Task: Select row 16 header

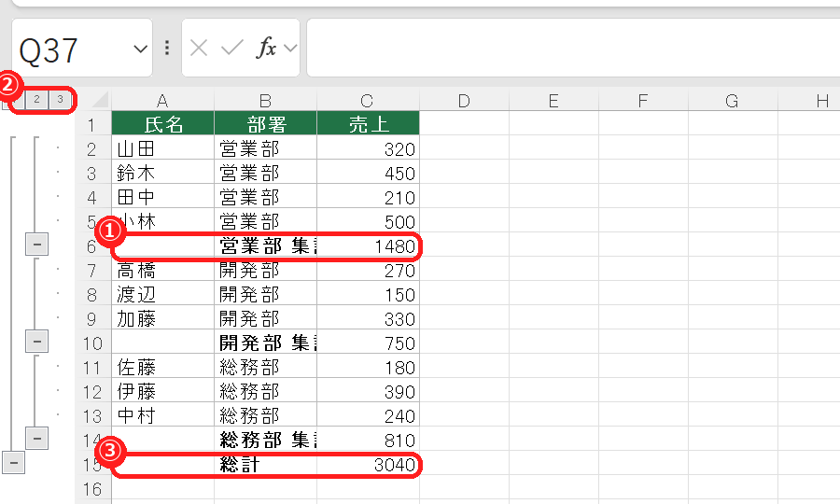Action: click(92, 488)
